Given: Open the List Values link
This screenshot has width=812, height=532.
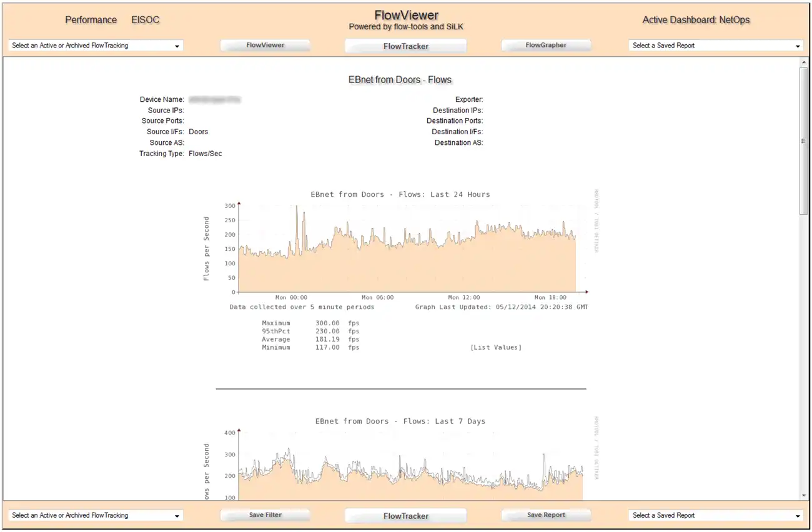Looking at the screenshot, I should (x=496, y=347).
